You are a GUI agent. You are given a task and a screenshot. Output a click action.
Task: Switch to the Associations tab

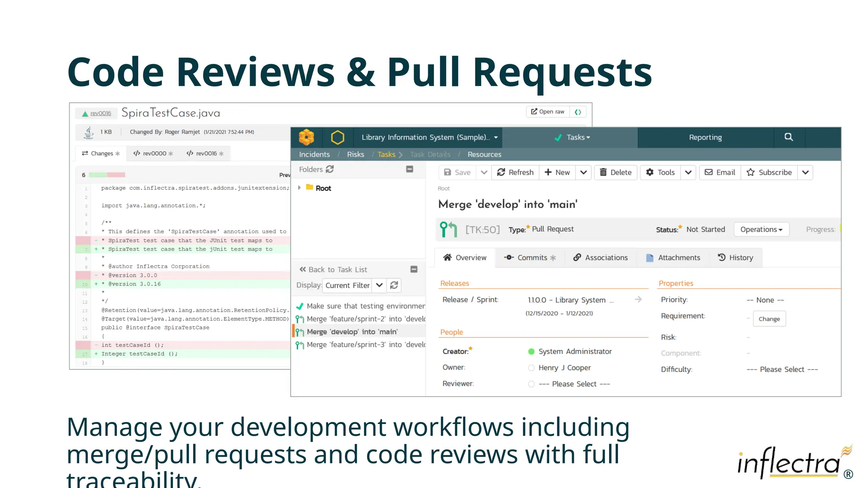click(601, 258)
